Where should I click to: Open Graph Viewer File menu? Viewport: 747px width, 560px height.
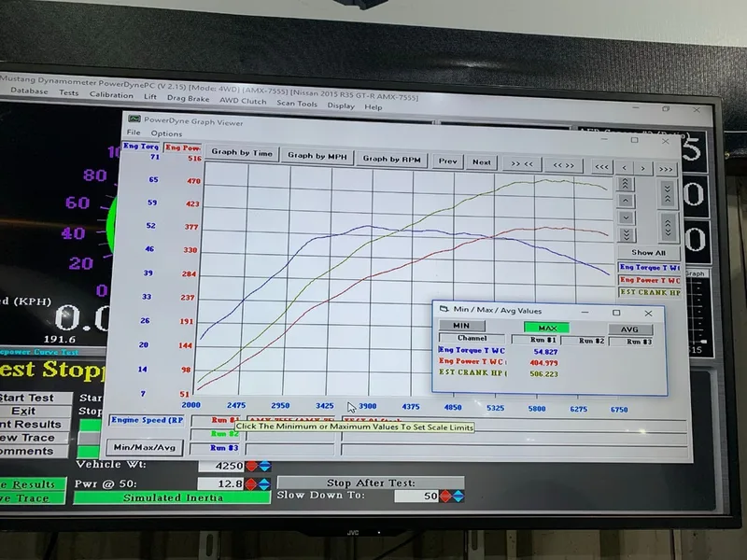point(134,132)
